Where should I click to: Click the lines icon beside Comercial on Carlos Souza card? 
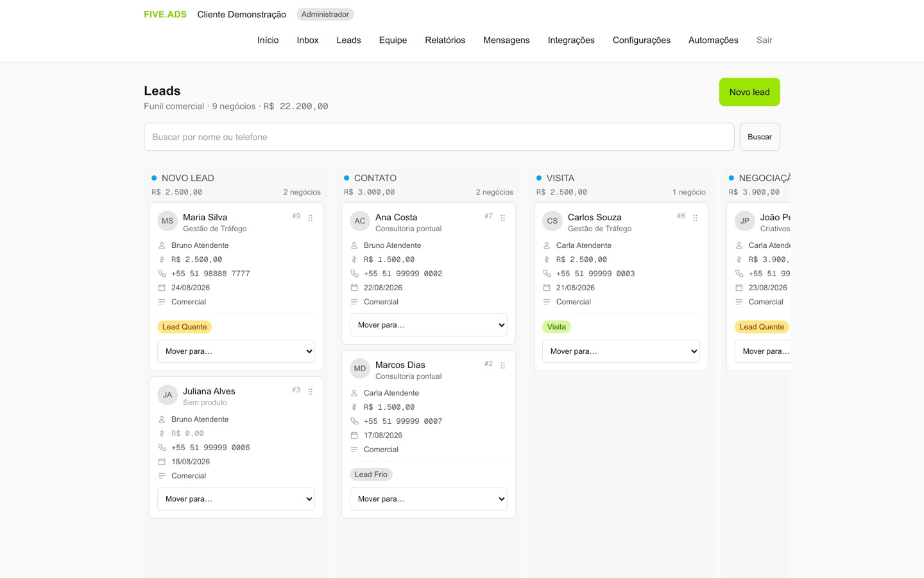[x=547, y=302]
